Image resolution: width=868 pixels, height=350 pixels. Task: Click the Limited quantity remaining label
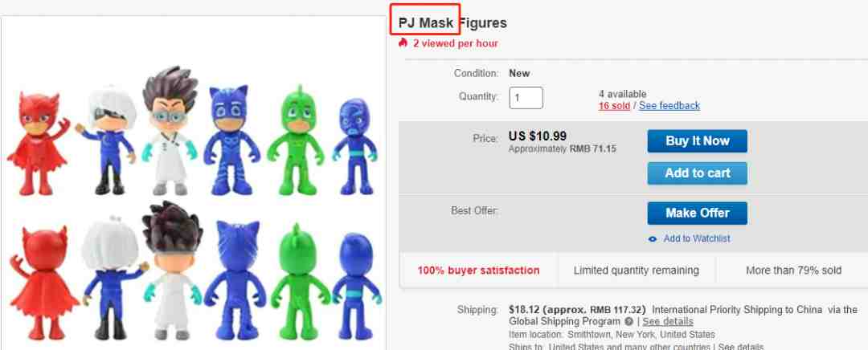pos(636,271)
